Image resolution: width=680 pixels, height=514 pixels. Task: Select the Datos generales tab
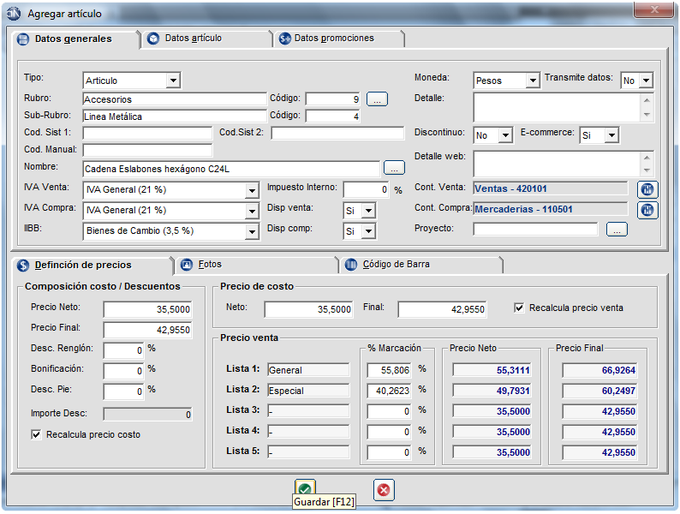[75, 39]
